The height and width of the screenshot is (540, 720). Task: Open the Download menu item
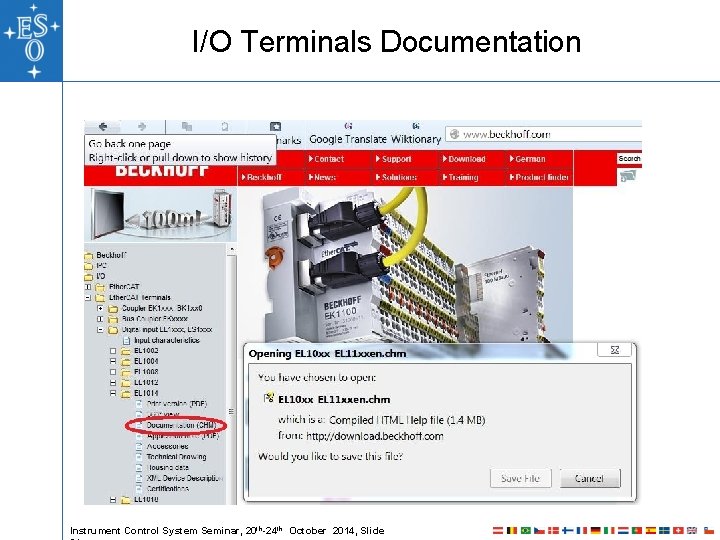click(464, 159)
